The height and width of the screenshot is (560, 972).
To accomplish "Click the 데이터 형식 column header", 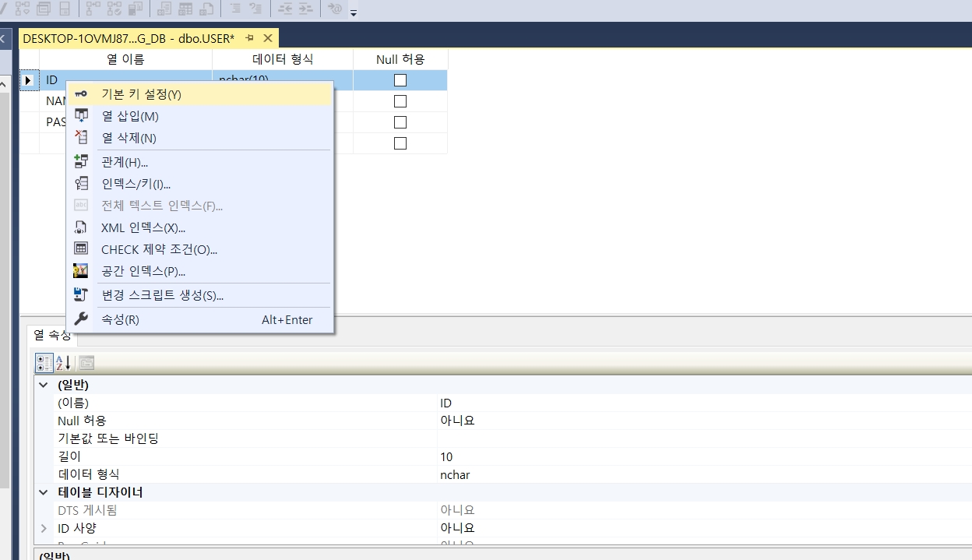I will (283, 59).
